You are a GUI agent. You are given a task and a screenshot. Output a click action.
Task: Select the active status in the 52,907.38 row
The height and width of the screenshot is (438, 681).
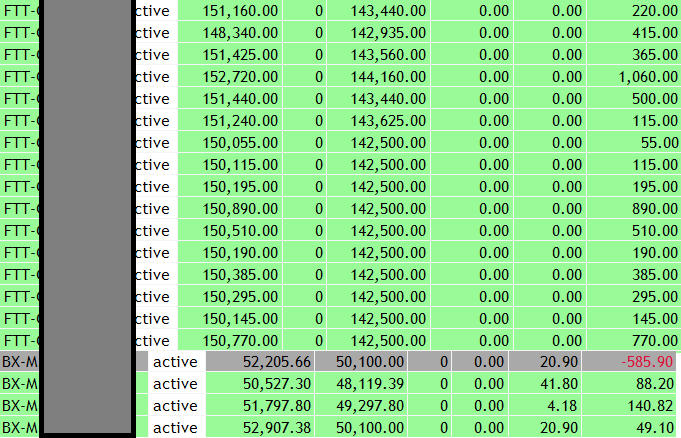(x=176, y=428)
